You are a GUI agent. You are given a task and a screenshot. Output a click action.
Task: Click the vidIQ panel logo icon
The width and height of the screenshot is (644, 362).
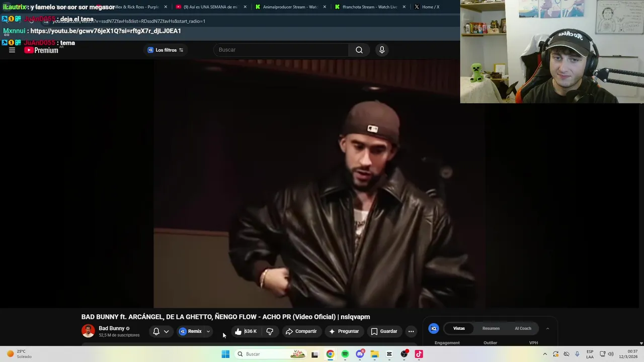point(434,328)
